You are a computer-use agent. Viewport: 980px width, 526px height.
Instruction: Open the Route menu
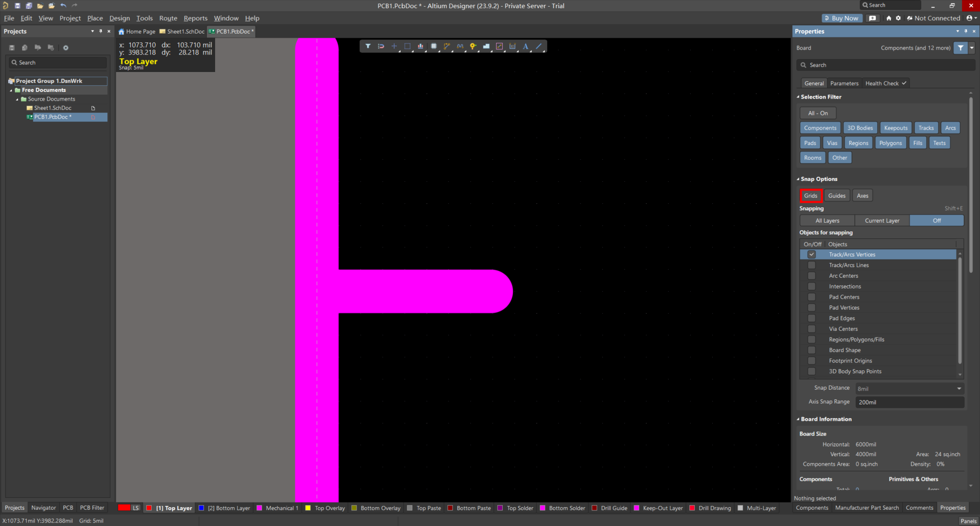pos(168,18)
